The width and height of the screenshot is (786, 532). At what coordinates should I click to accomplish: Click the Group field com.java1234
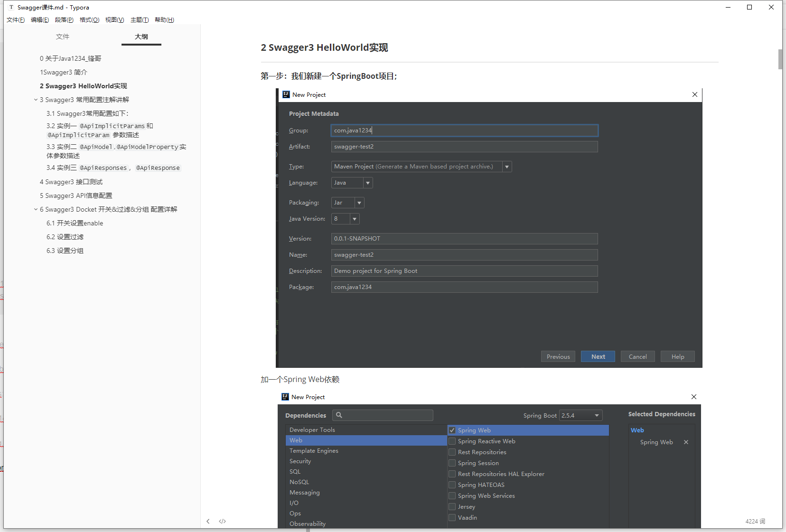click(465, 131)
